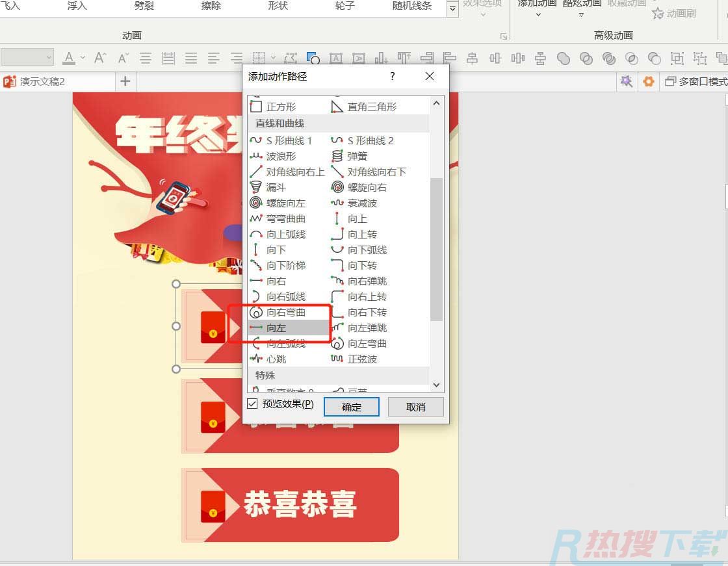Dismiss dialog using 取消 button
728x566 pixels.
click(x=415, y=406)
